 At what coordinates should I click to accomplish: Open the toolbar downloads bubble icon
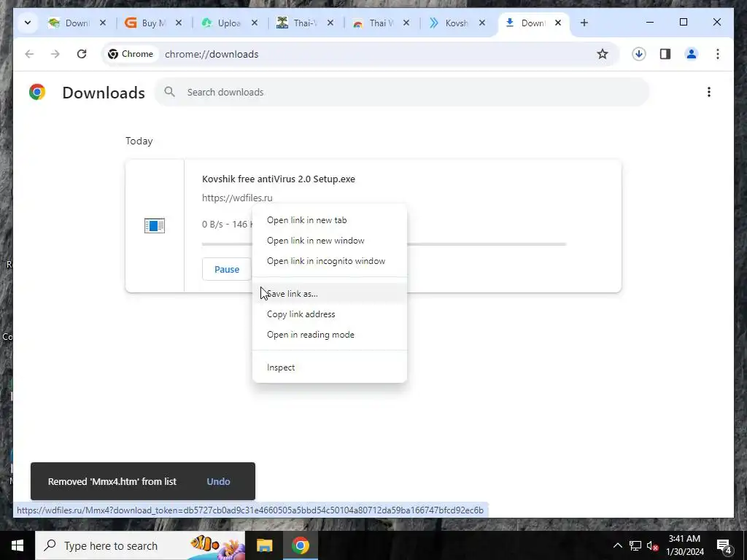pos(639,54)
